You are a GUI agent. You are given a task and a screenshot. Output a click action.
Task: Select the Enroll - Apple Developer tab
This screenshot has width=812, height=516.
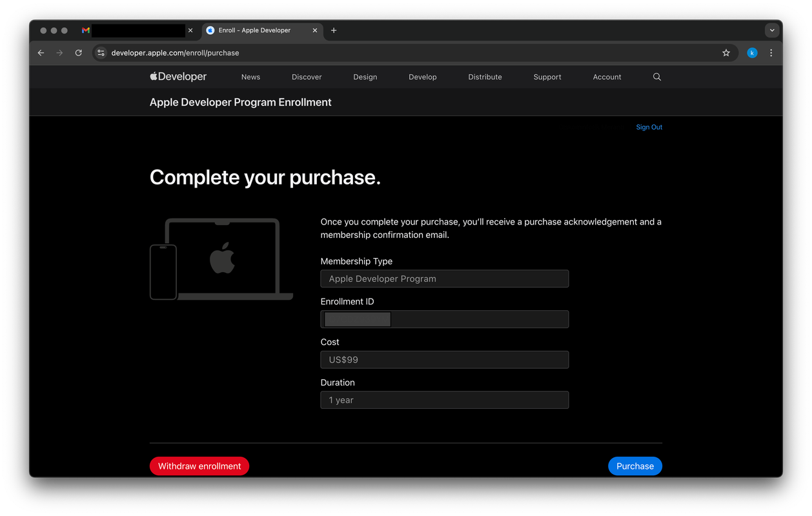point(262,30)
